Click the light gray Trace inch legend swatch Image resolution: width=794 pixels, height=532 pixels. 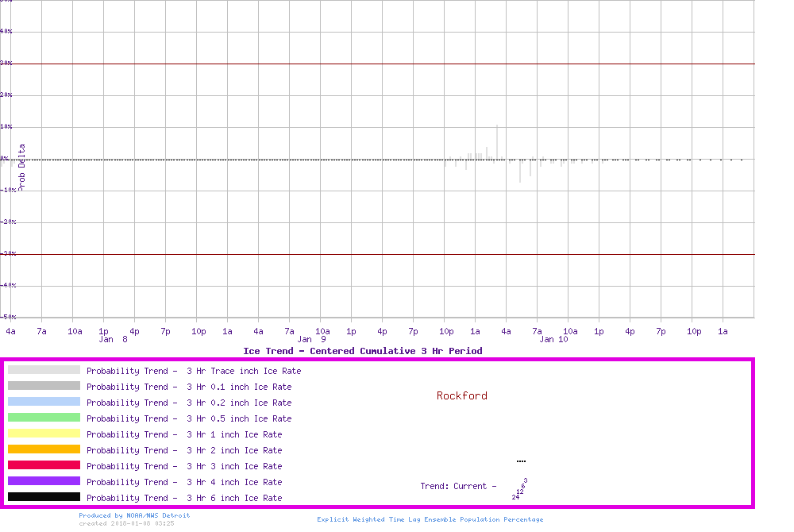tap(44, 370)
